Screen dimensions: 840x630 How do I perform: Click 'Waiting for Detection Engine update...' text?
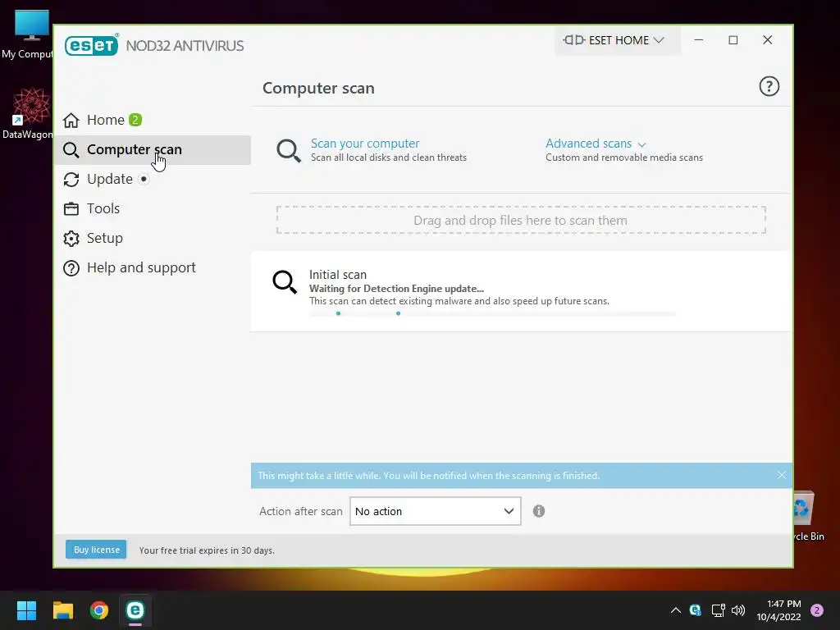point(396,288)
